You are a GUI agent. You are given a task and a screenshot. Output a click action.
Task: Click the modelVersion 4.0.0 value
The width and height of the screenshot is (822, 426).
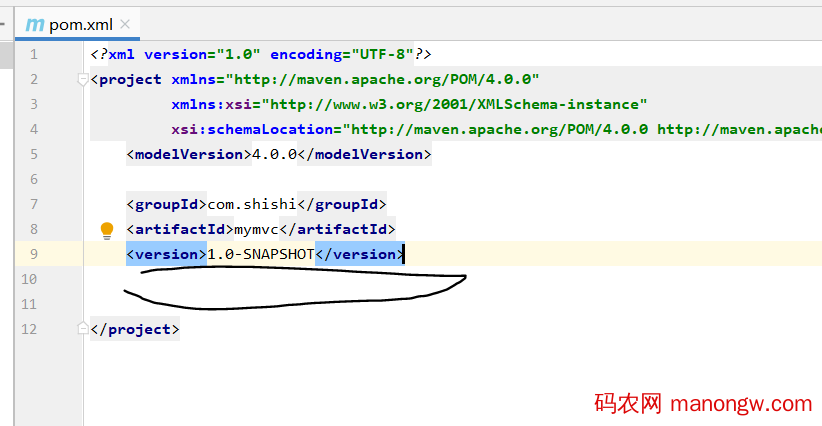coord(275,155)
